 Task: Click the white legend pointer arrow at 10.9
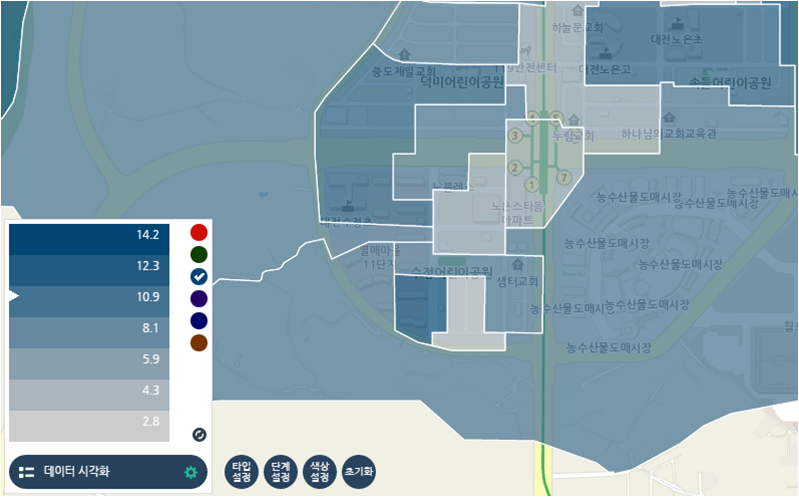(x=14, y=296)
